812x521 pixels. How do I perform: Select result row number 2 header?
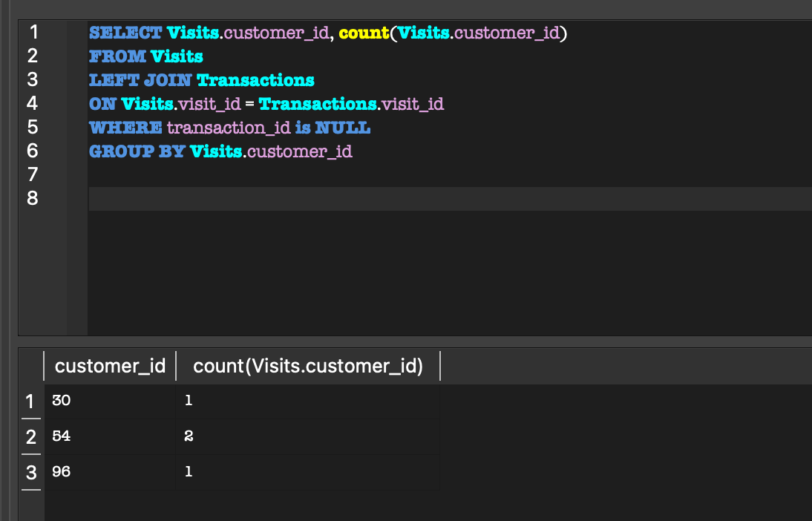tap(30, 436)
